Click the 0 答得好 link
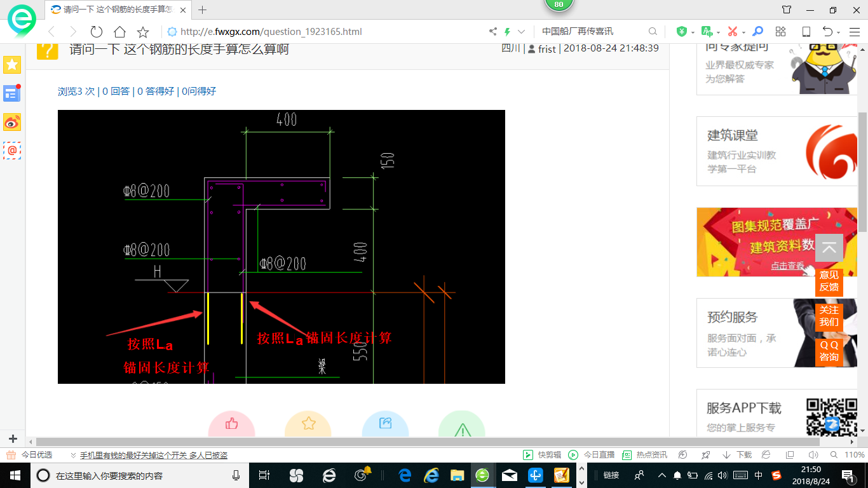Image resolution: width=868 pixels, height=488 pixels. [x=156, y=91]
